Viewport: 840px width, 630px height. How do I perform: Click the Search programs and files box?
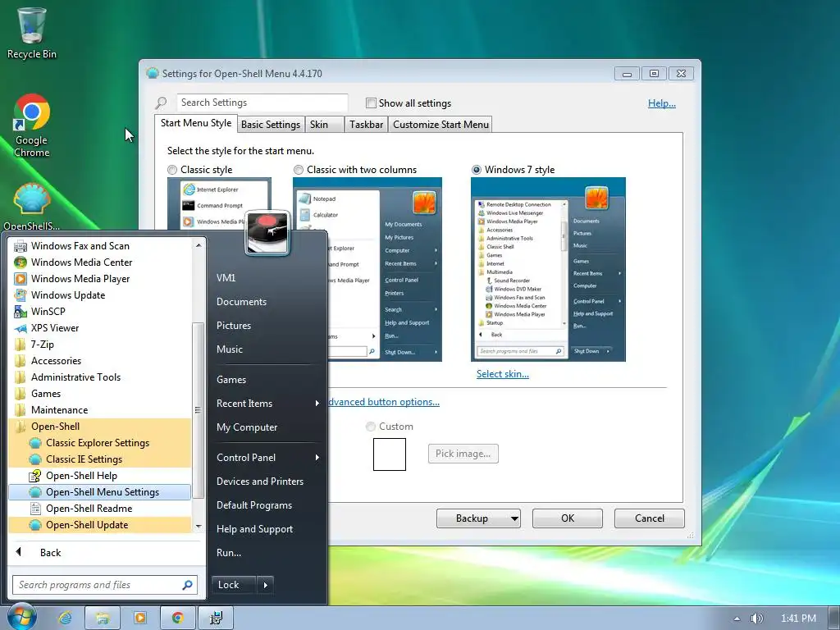click(x=105, y=585)
